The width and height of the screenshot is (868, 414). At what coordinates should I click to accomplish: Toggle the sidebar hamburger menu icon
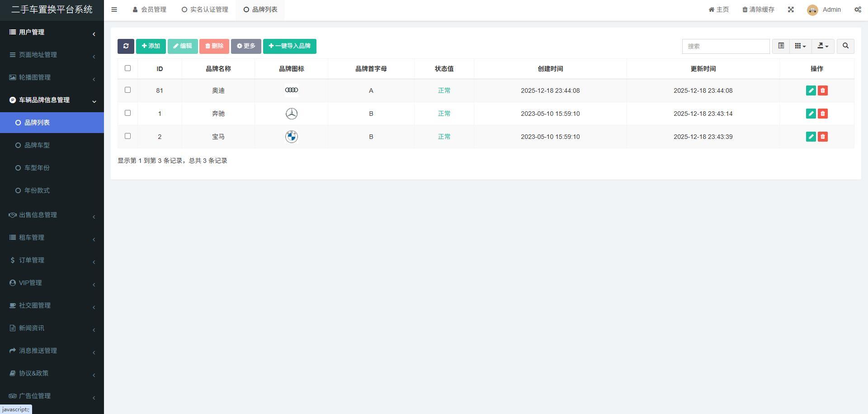[x=114, y=10]
